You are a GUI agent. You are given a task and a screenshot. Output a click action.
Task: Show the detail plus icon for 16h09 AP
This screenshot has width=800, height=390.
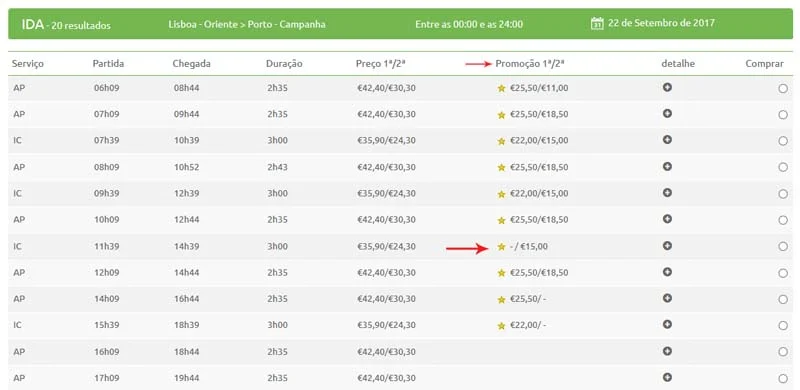point(667,351)
